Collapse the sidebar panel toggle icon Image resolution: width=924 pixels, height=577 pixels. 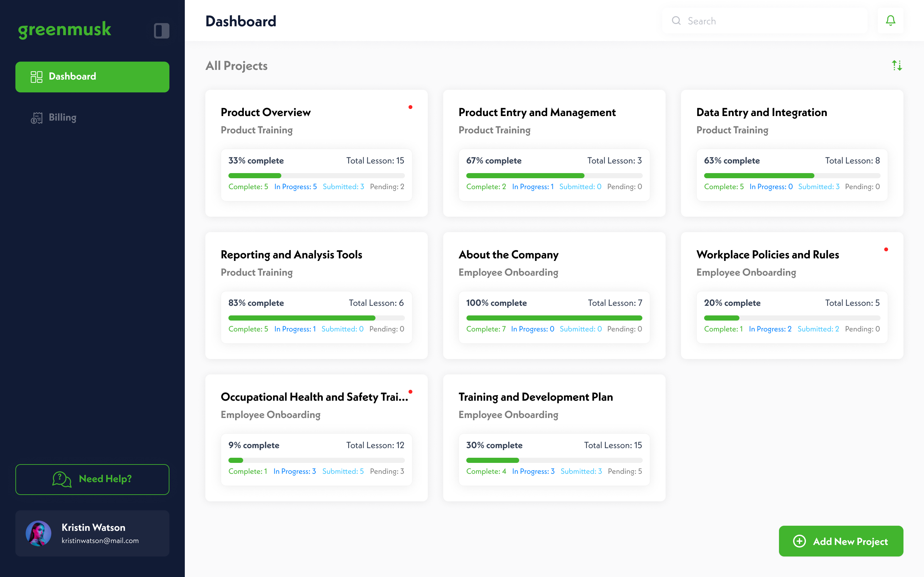161,30
